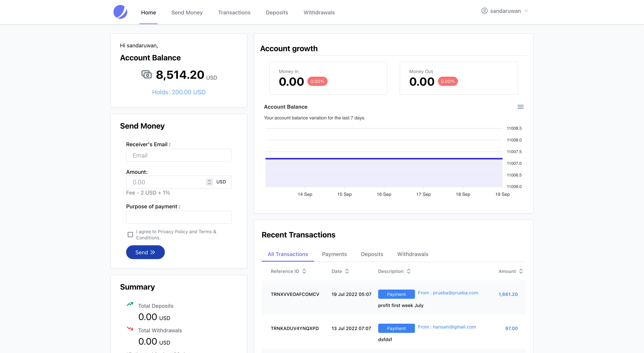
Task: Open Withdrawals nav page
Action: pos(319,12)
